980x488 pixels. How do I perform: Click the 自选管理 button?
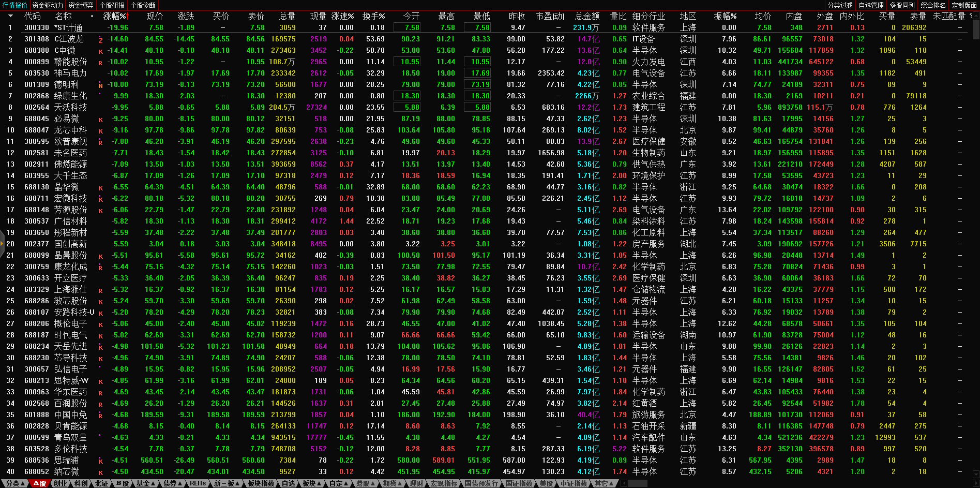coord(871,5)
